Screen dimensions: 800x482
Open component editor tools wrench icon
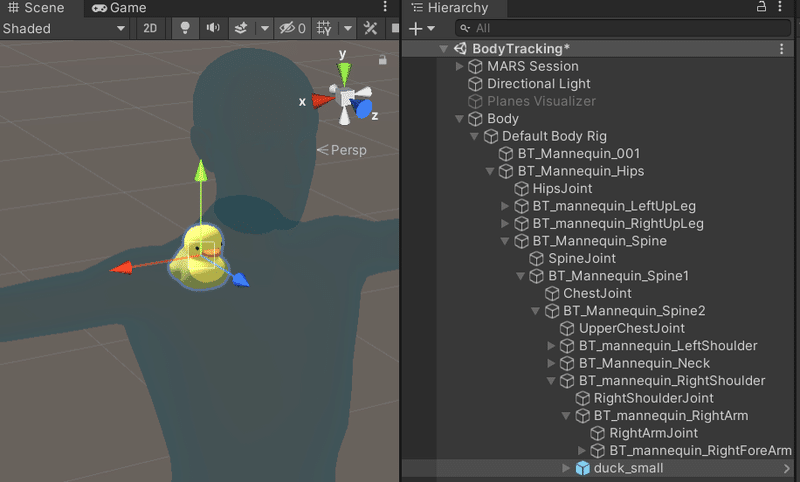[370, 28]
